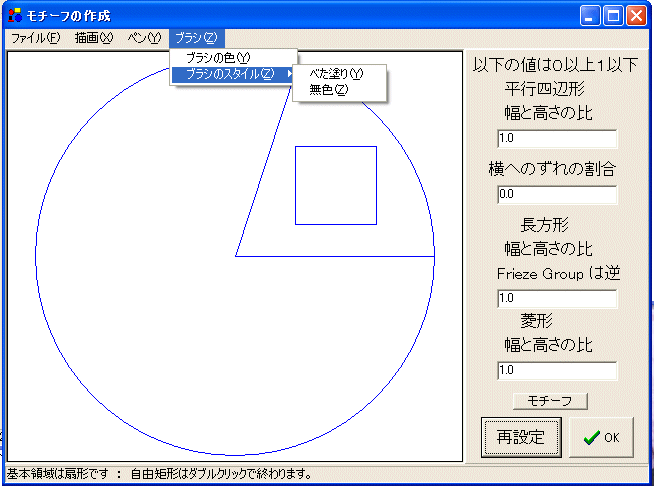Close the モチーフの作成 window
This screenshot has width=654, height=486.
[x=636, y=16]
